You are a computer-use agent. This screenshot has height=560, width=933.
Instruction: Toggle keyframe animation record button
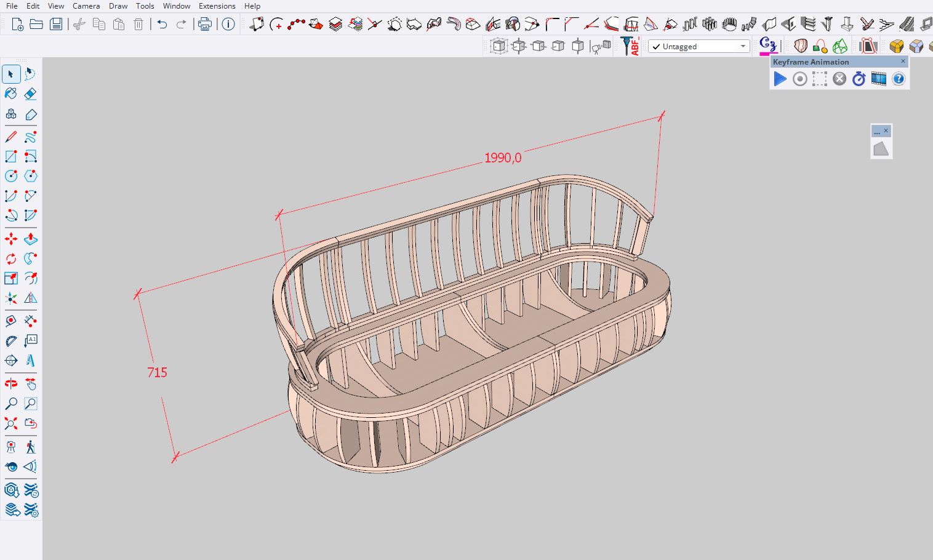pos(799,79)
